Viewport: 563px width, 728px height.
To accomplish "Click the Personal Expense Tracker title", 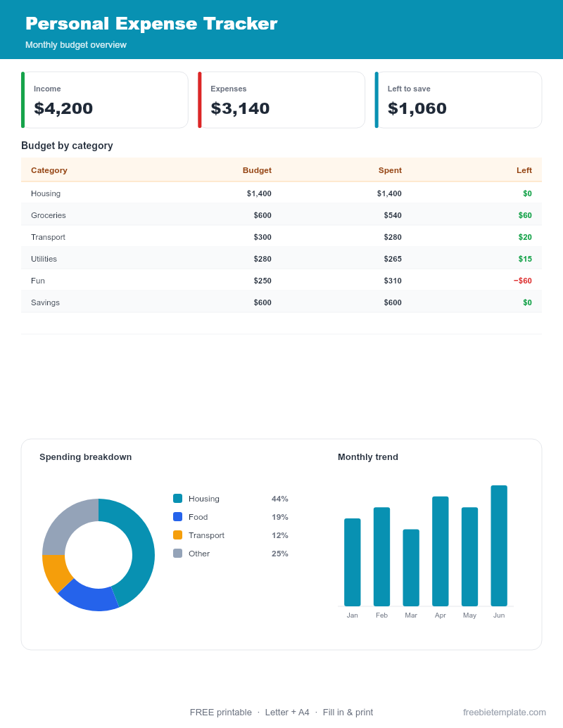I will pyautogui.click(x=151, y=24).
